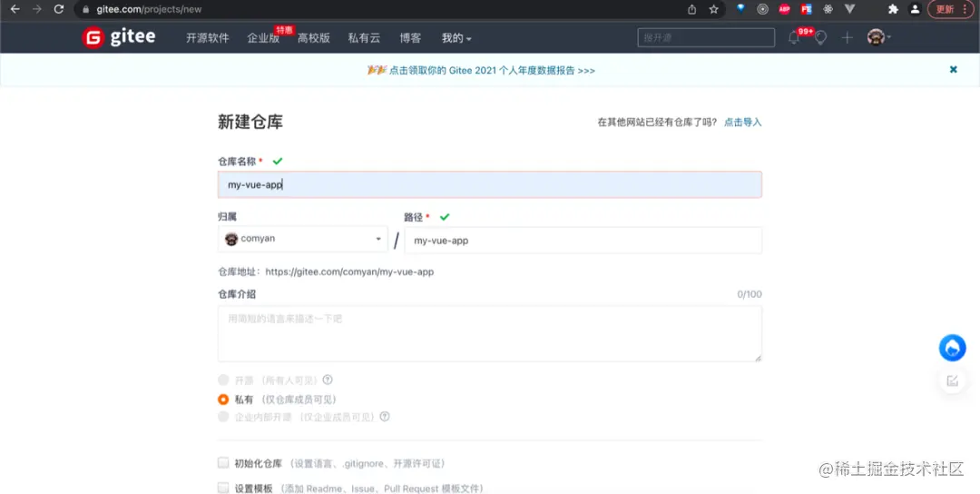Image resolution: width=980 pixels, height=494 pixels.
Task: Open notifications bell with 99+ badge
Action: click(x=794, y=37)
